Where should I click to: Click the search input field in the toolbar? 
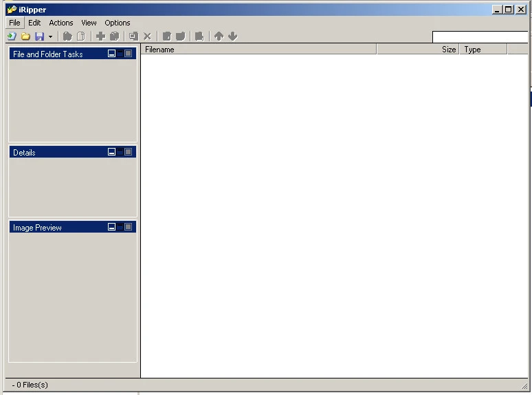click(480, 36)
